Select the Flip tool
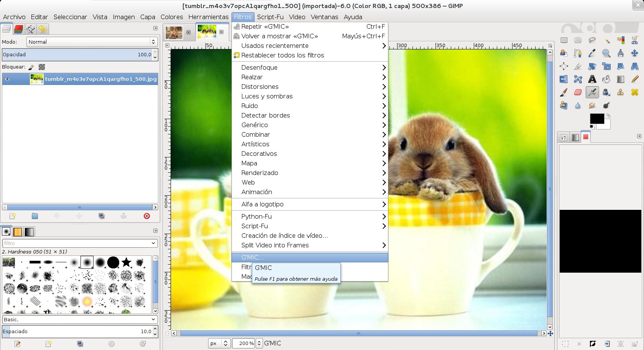The height and width of the screenshot is (350, 644). click(x=564, y=79)
